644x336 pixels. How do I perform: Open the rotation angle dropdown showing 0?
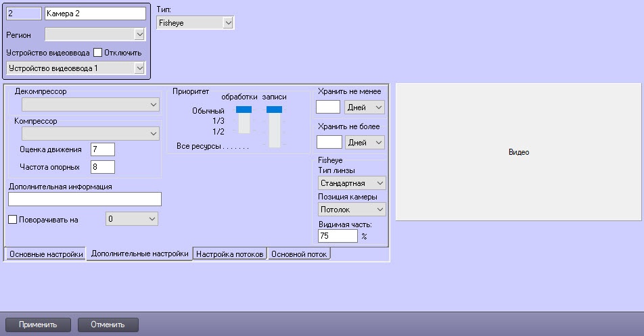tap(131, 219)
